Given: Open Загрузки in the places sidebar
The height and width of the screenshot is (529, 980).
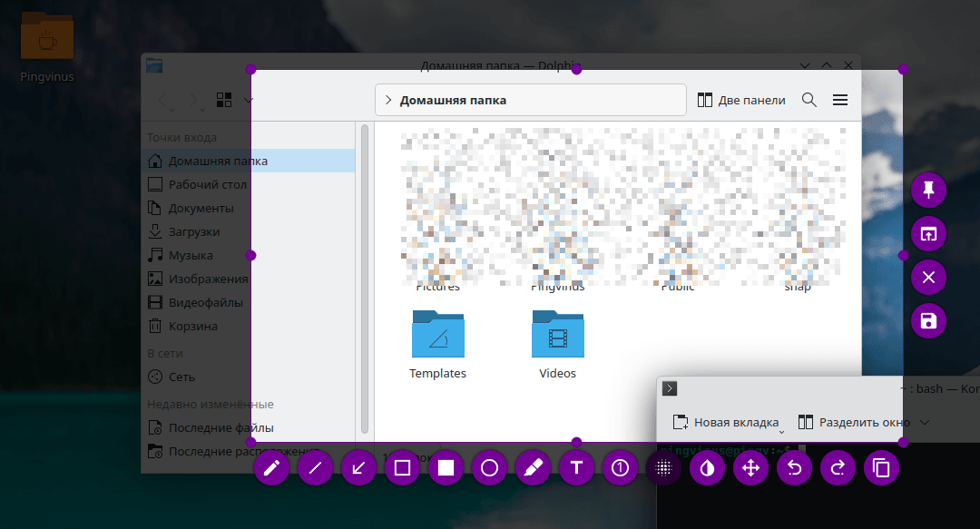Looking at the screenshot, I should [x=193, y=231].
